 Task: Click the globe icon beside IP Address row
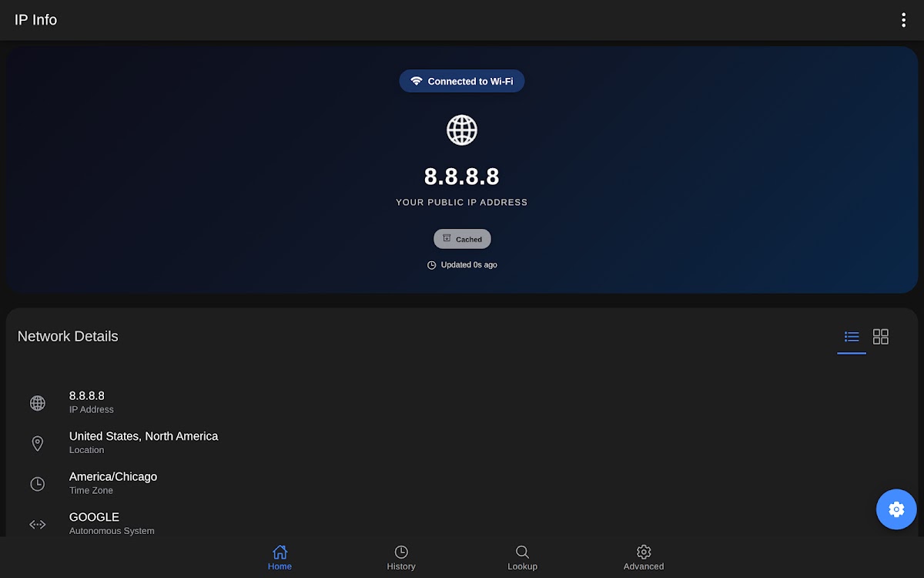pyautogui.click(x=37, y=403)
